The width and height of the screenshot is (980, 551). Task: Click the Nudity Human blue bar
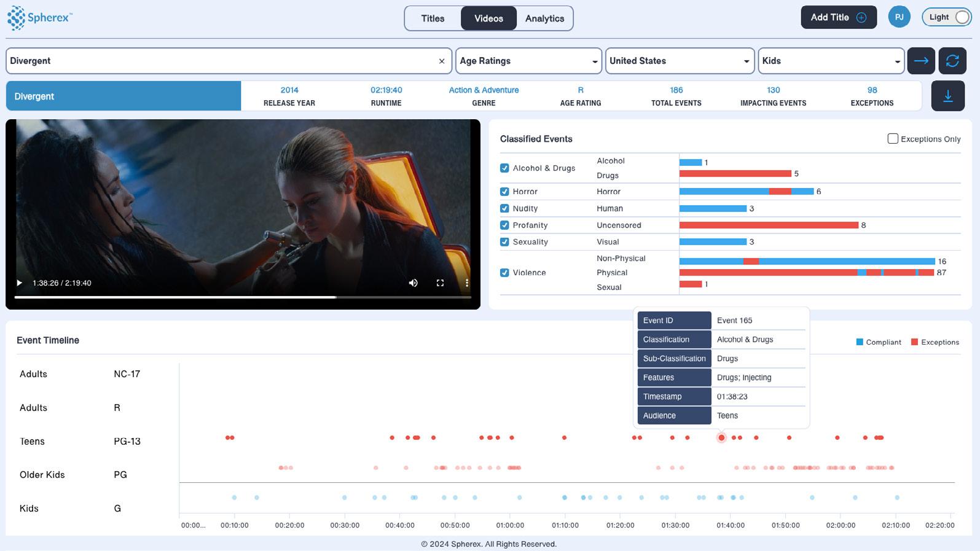click(x=713, y=209)
